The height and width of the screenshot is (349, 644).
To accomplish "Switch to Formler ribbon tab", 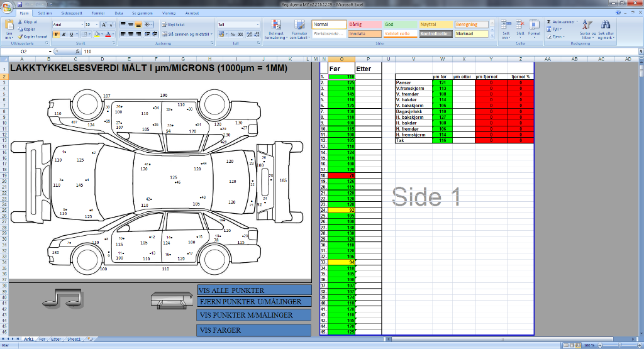I will point(98,13).
